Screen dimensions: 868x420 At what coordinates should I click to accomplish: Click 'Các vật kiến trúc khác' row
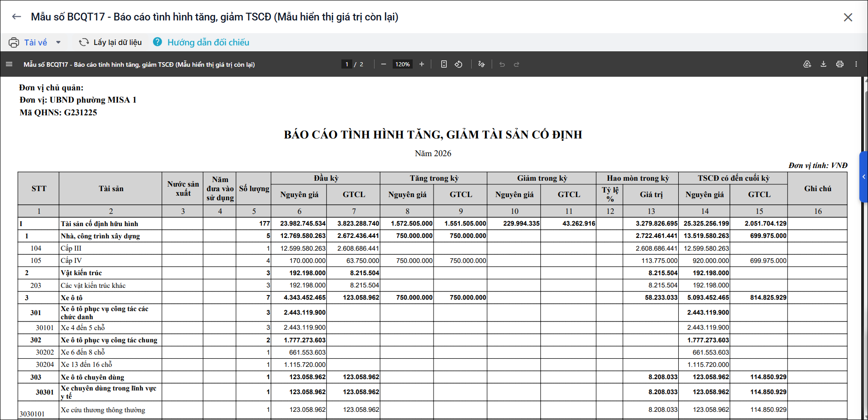[x=432, y=285]
